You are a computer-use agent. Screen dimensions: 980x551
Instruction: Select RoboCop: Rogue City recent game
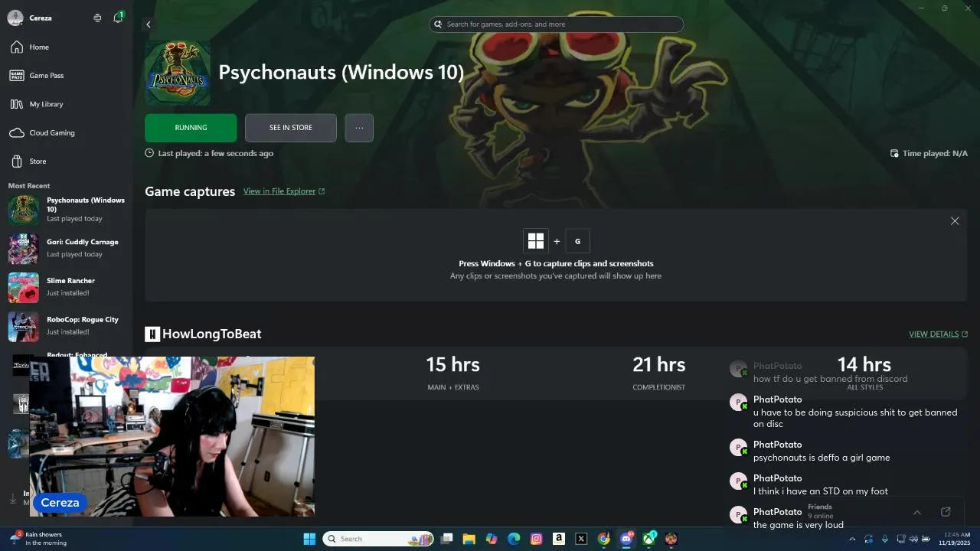(67, 326)
